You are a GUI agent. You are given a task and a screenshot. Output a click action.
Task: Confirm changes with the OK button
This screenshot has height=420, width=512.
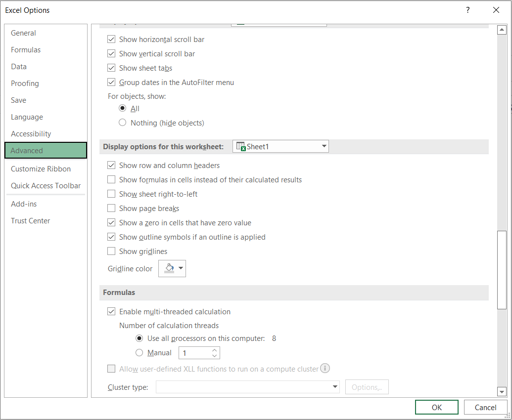pos(436,407)
